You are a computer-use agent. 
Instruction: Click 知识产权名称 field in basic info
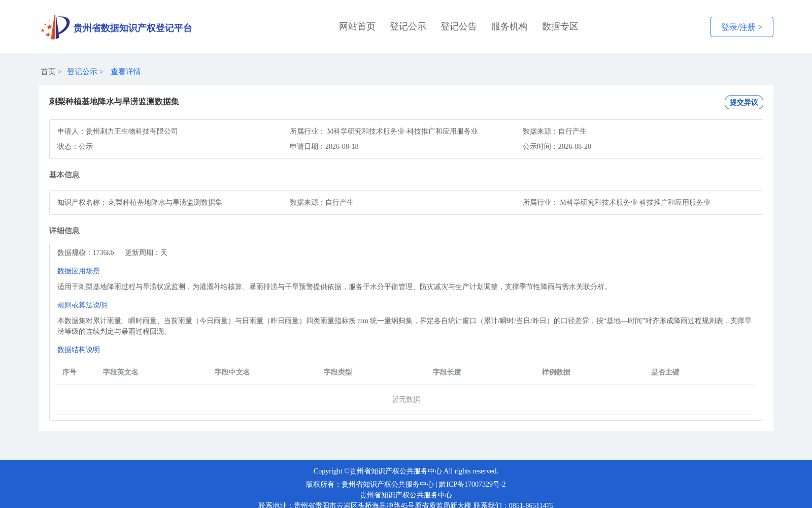[140, 202]
